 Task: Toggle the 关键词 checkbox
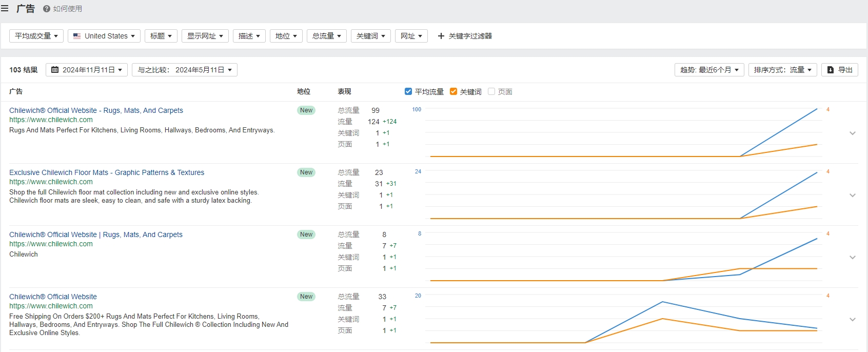pos(453,91)
